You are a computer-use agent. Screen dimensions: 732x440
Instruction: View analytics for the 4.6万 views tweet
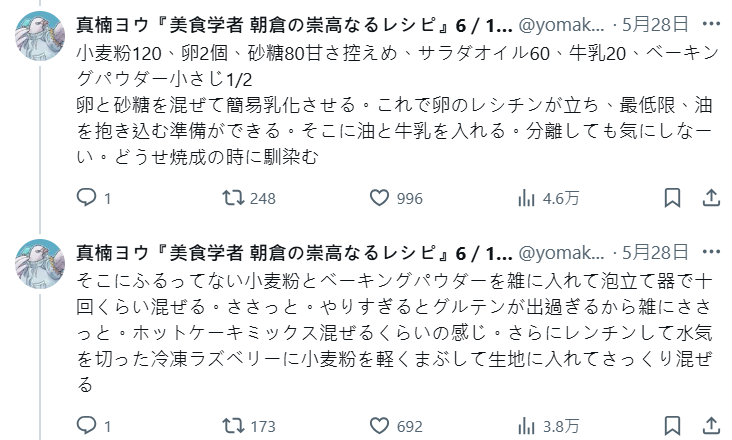527,198
